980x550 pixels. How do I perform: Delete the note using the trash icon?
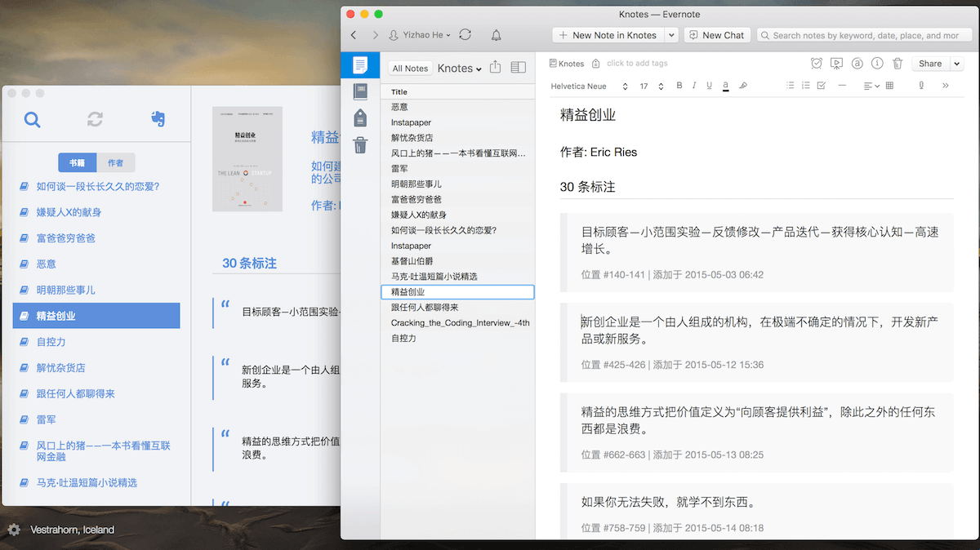point(898,64)
